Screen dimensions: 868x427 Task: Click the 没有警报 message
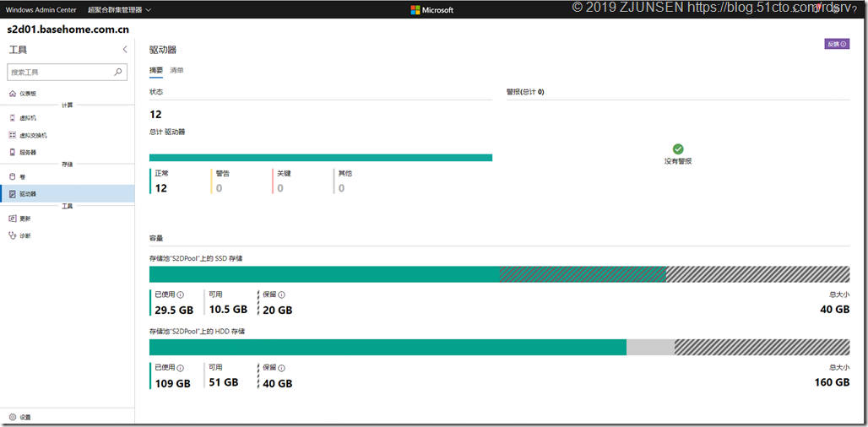(x=678, y=161)
